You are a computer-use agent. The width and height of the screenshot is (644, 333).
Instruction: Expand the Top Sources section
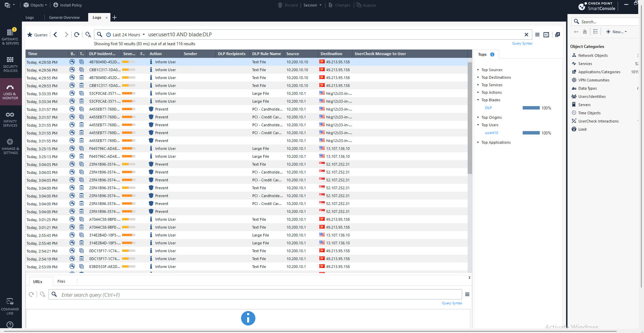click(x=478, y=69)
